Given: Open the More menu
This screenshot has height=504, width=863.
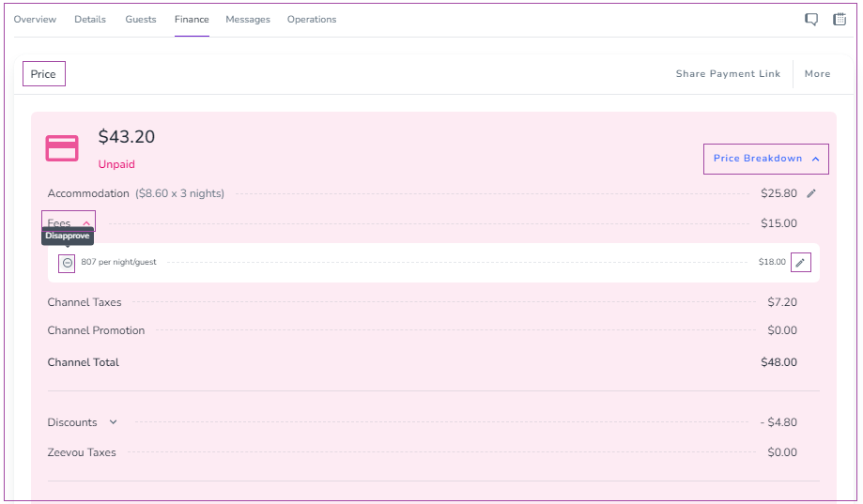Looking at the screenshot, I should coord(817,74).
